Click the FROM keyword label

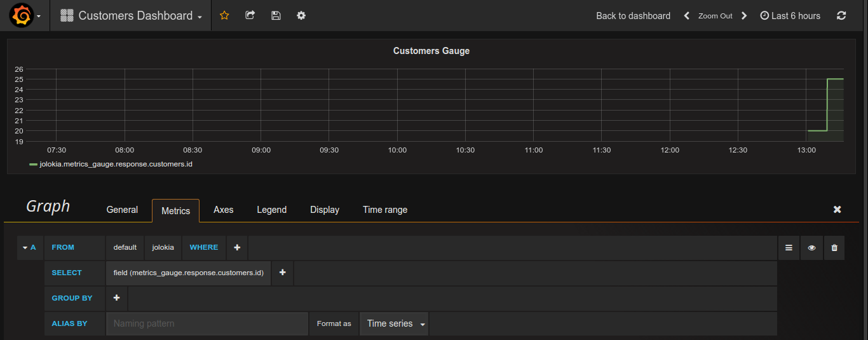point(63,247)
